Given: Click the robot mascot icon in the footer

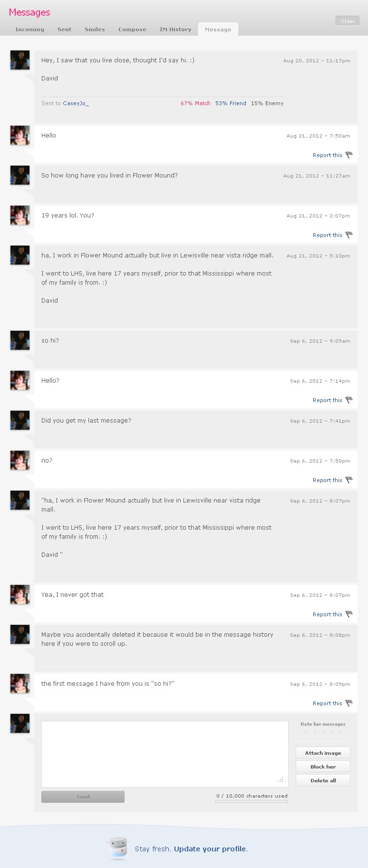Looking at the screenshot, I should pos(118,848).
